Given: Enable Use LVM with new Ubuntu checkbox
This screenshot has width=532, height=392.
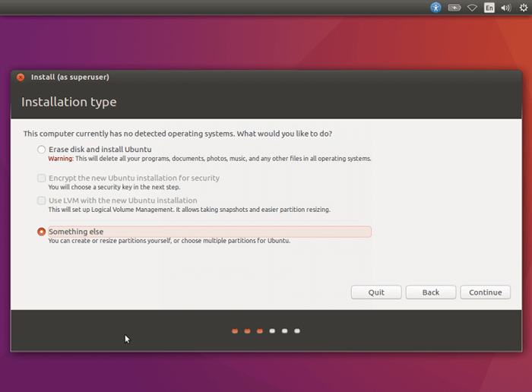Looking at the screenshot, I should coord(41,201).
